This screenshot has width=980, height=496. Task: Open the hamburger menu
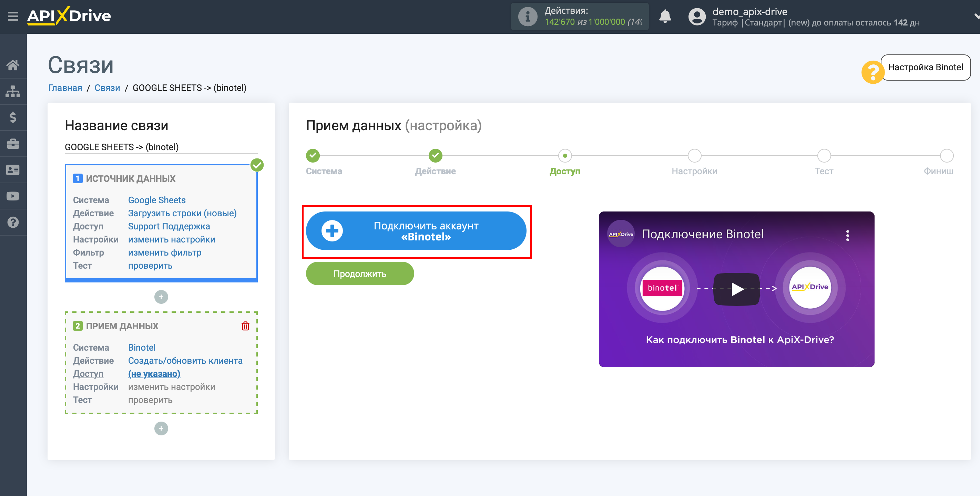pyautogui.click(x=13, y=16)
